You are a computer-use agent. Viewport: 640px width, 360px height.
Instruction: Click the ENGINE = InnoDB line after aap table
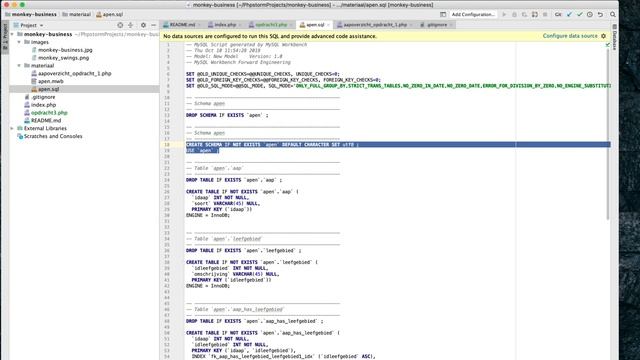(x=208, y=215)
